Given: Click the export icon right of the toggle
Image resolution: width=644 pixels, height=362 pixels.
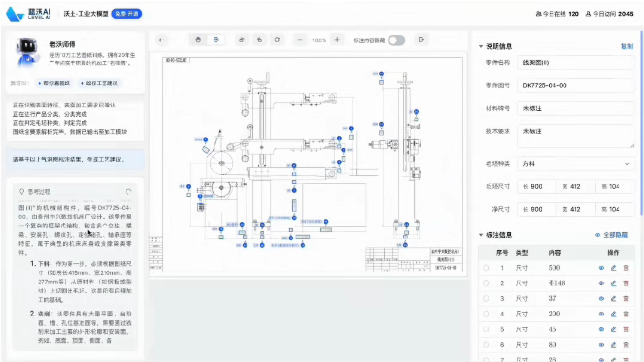Looking at the screenshot, I should click(x=421, y=40).
